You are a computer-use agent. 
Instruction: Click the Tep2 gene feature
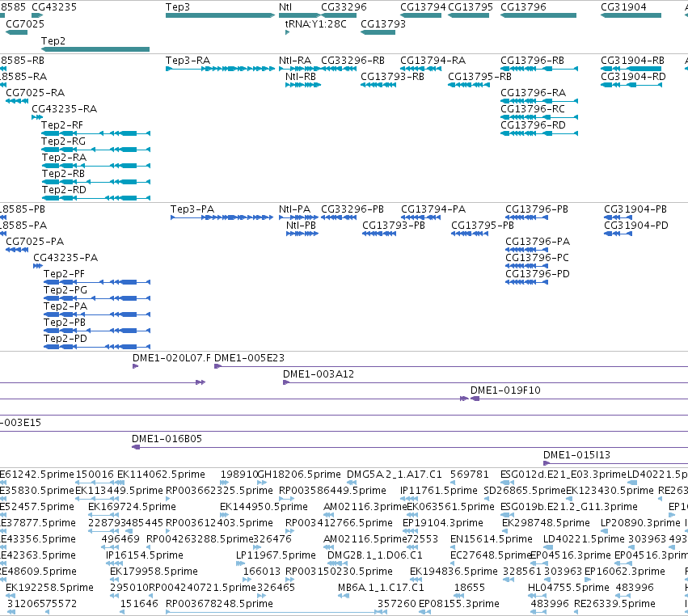coord(95,49)
